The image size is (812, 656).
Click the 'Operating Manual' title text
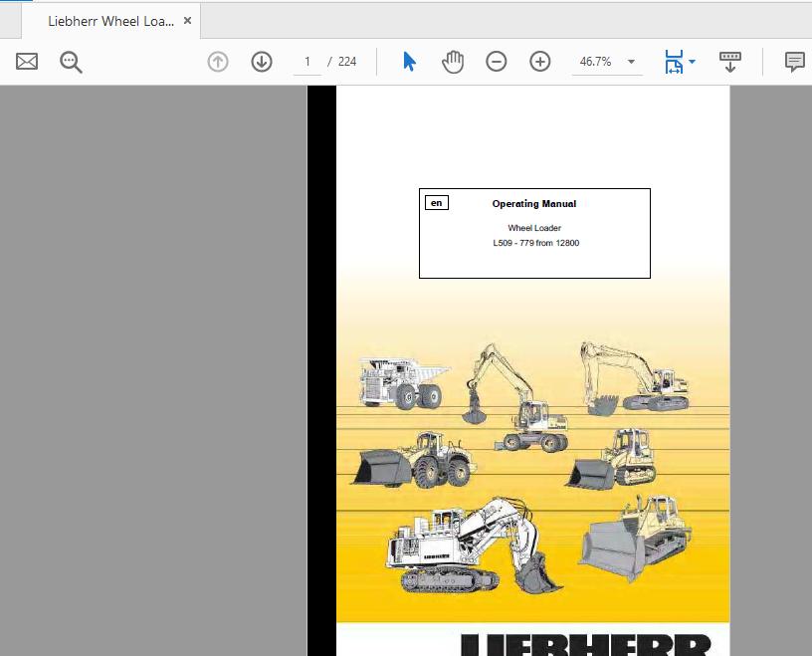[x=534, y=204]
